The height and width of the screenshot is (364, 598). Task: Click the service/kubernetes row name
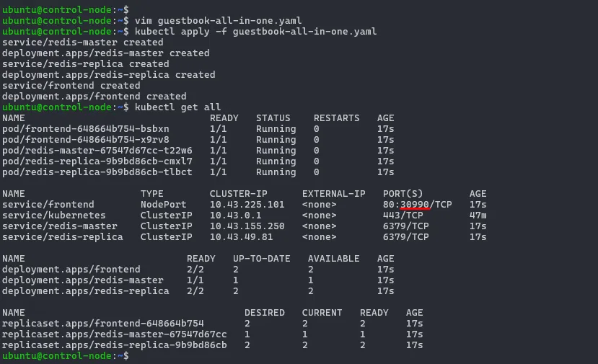54,216
